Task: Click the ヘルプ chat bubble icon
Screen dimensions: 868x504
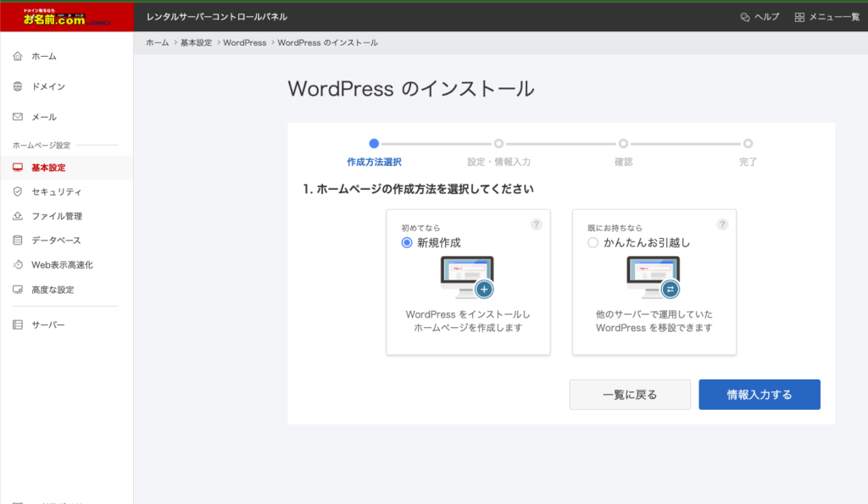Action: 745,17
